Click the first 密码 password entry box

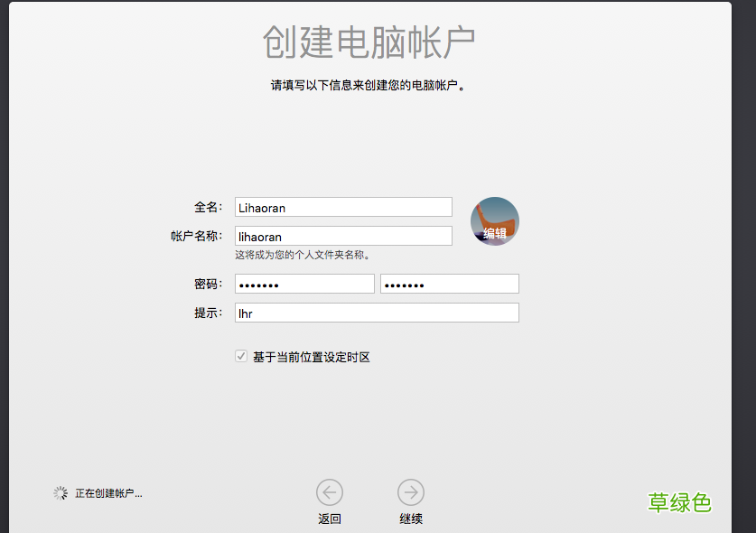click(304, 283)
